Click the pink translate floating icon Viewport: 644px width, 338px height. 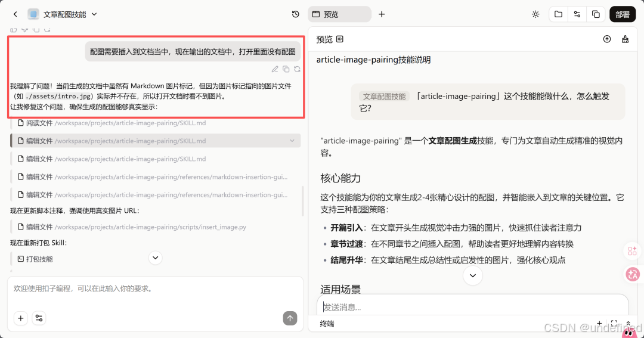(633, 274)
